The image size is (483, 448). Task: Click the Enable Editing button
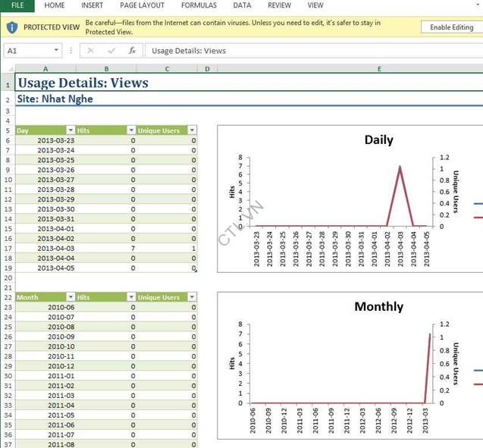[x=451, y=27]
